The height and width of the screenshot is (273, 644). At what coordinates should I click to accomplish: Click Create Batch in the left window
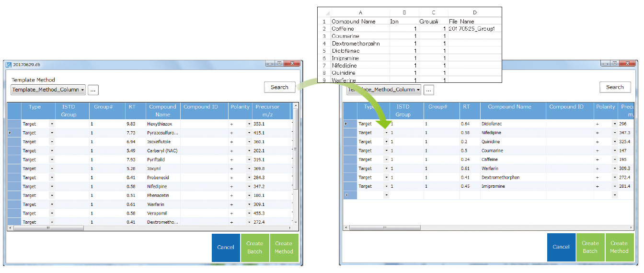point(254,247)
